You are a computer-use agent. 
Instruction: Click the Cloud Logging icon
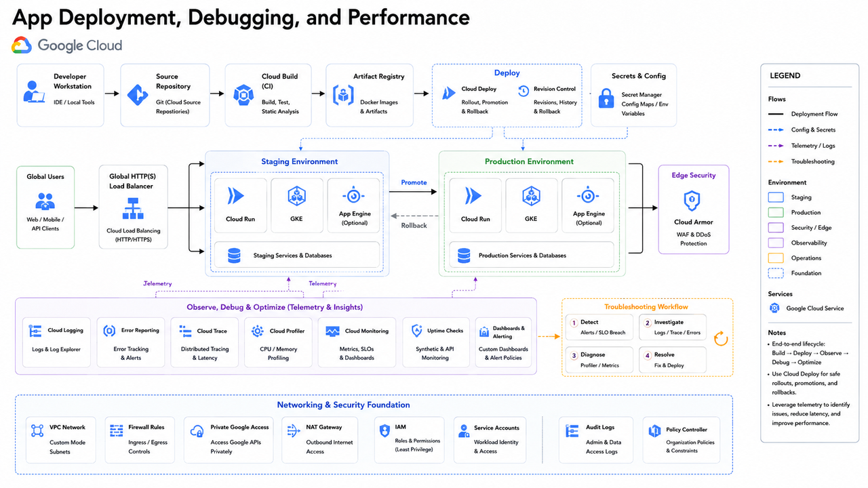35,331
